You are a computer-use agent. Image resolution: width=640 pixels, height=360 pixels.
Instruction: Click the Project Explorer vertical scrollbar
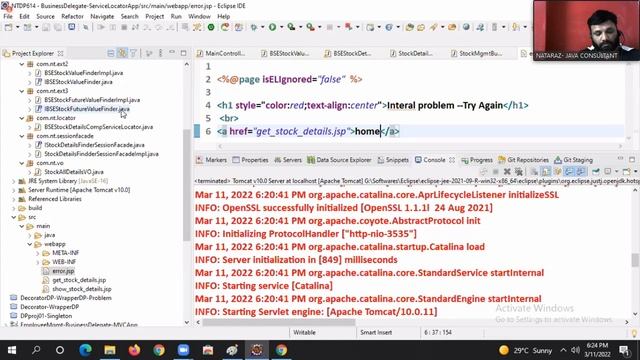click(x=187, y=186)
